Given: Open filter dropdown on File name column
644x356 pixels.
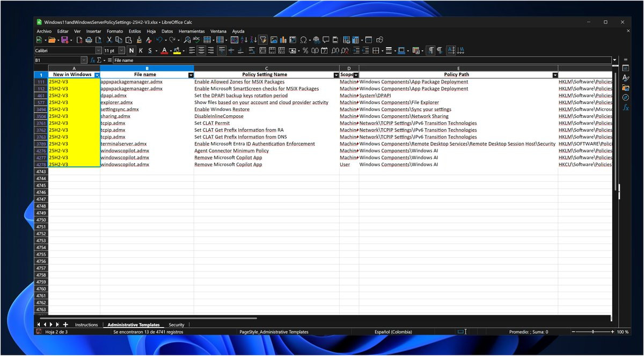Looking at the screenshot, I should pyautogui.click(x=191, y=75).
